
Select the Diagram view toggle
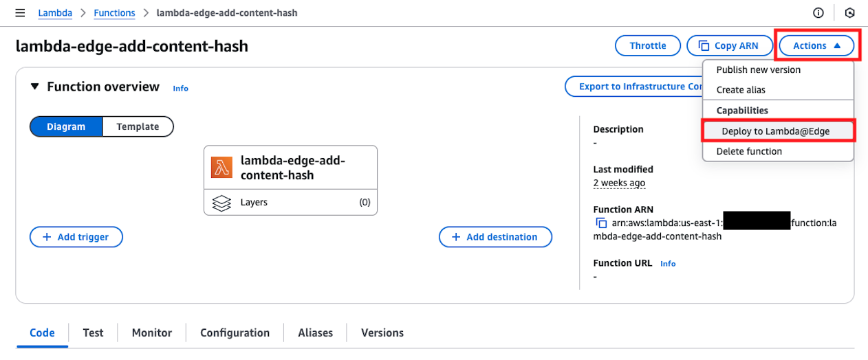(x=66, y=126)
